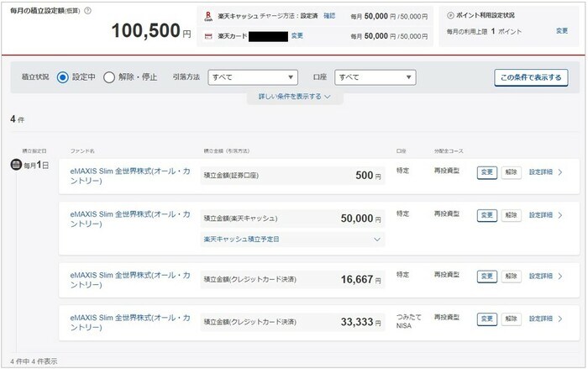Open 設定詳細 arrow for 33,333円 row
Viewport: 588px width, 369px height.
[x=560, y=319]
